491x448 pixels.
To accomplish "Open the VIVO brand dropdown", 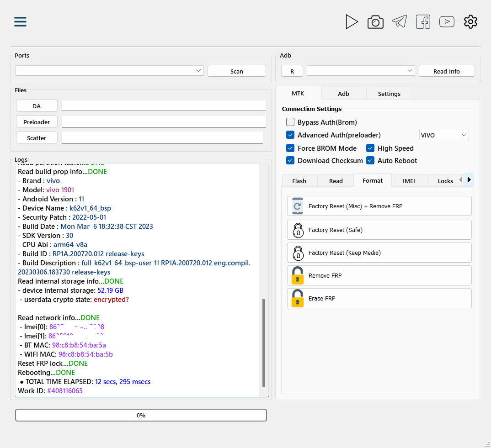I will [x=444, y=135].
